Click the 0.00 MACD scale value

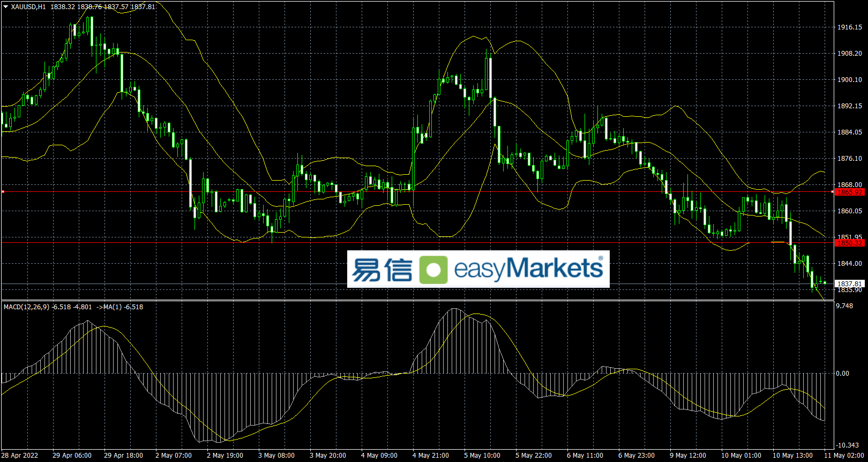[843, 374]
